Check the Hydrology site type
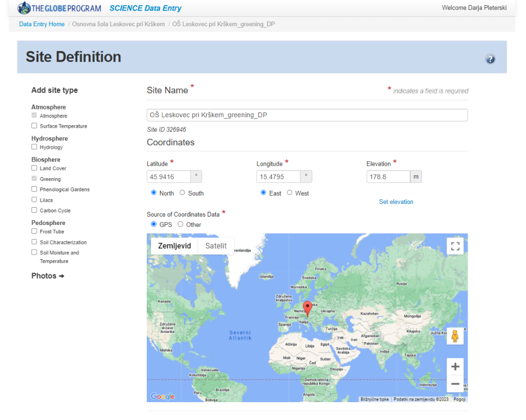 tap(34, 147)
